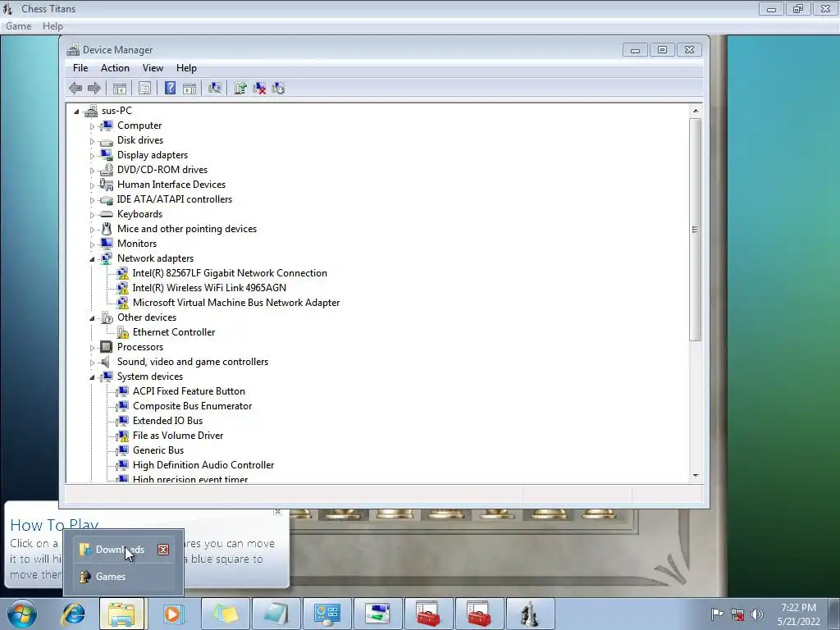Select ACPI Fixed Feature Button entry
The width and height of the screenshot is (840, 630).
point(189,391)
